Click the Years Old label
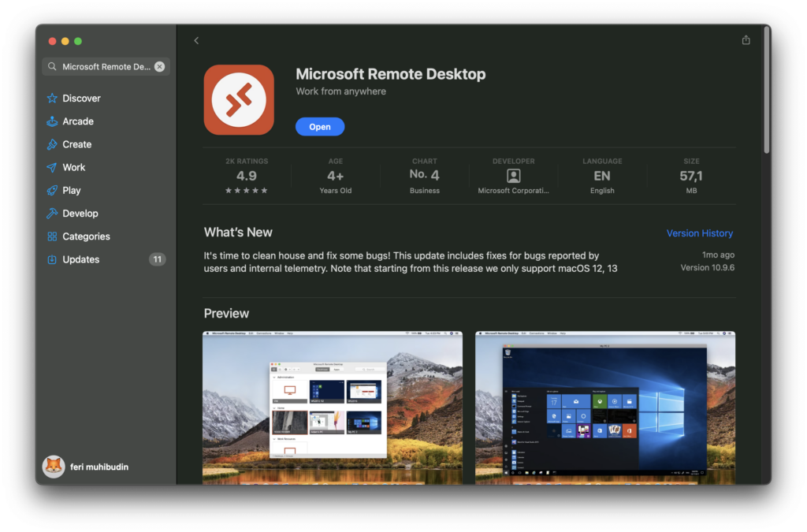 point(336,191)
